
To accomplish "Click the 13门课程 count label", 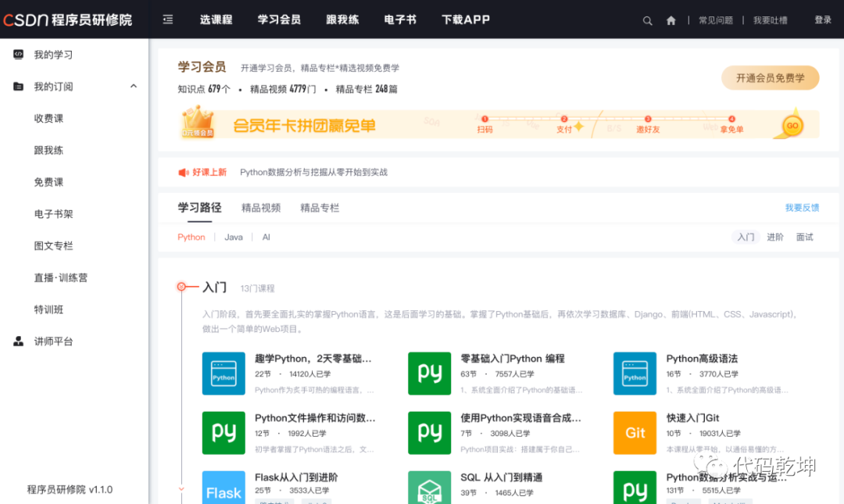I will [257, 288].
